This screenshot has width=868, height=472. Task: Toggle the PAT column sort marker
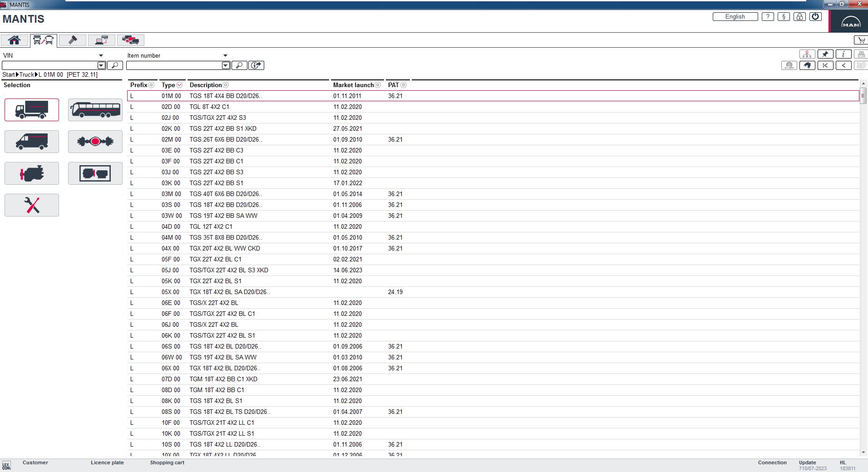[404, 85]
